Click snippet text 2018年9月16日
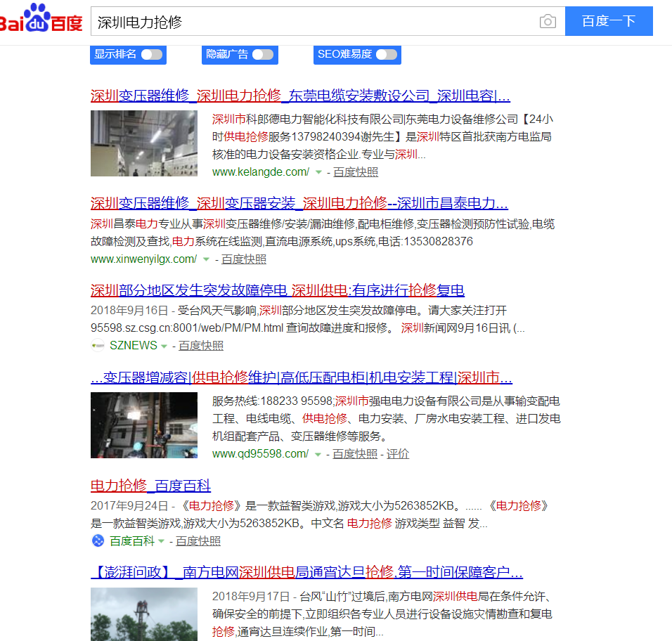The height and width of the screenshot is (641, 672). (x=129, y=310)
